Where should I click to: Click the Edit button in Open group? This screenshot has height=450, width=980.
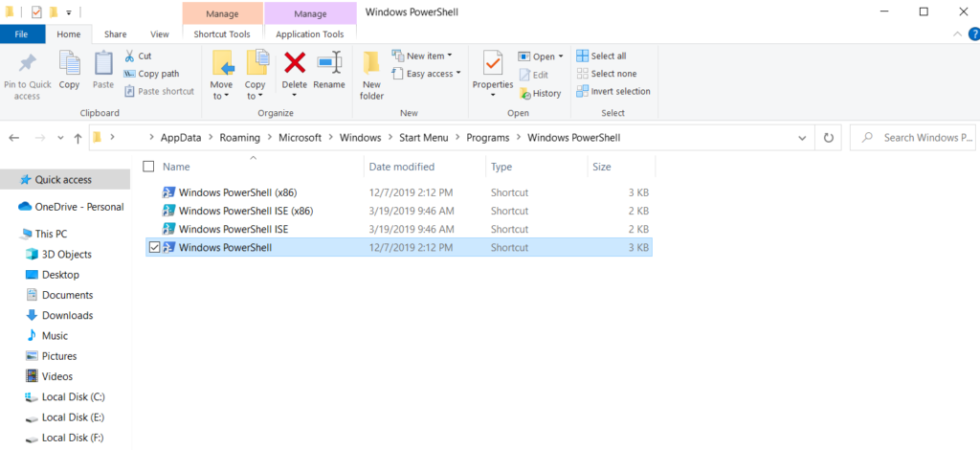click(533, 75)
